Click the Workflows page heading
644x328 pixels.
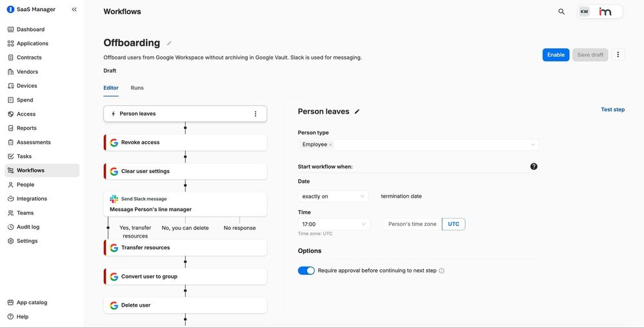(122, 12)
